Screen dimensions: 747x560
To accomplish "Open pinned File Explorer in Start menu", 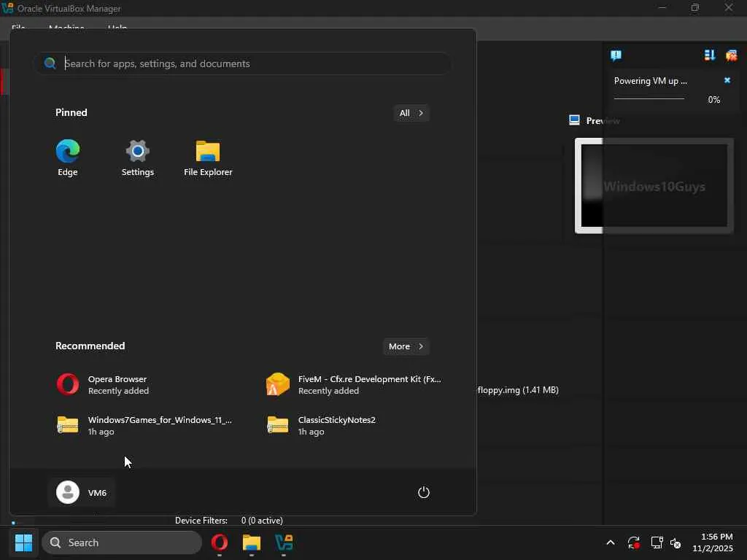I will point(208,157).
